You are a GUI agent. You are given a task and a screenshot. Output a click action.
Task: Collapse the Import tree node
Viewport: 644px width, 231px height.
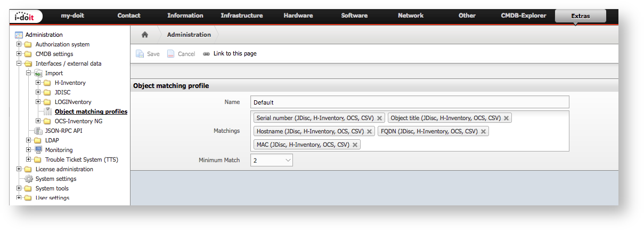[x=29, y=73]
